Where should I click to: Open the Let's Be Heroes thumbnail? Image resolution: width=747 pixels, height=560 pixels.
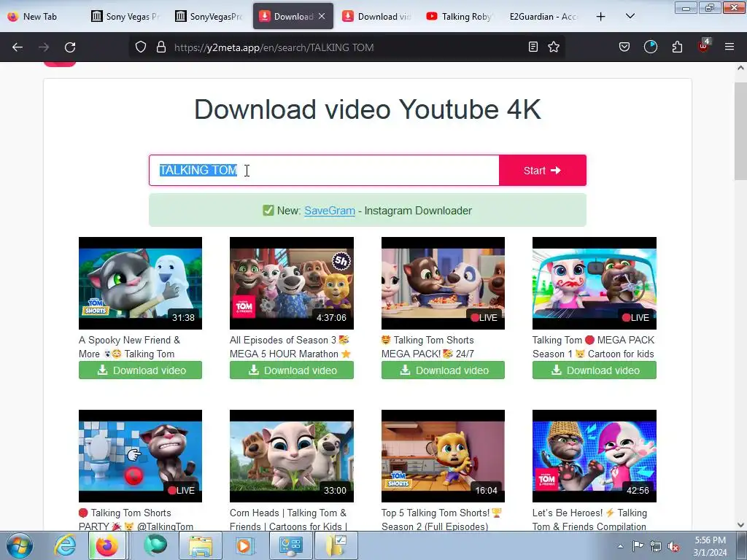tap(594, 456)
